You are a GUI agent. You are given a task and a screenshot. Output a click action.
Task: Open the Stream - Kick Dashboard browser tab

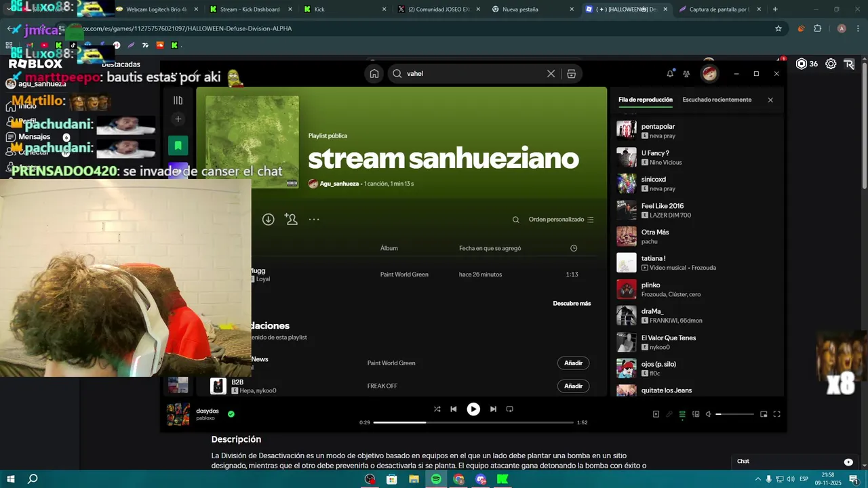249,9
